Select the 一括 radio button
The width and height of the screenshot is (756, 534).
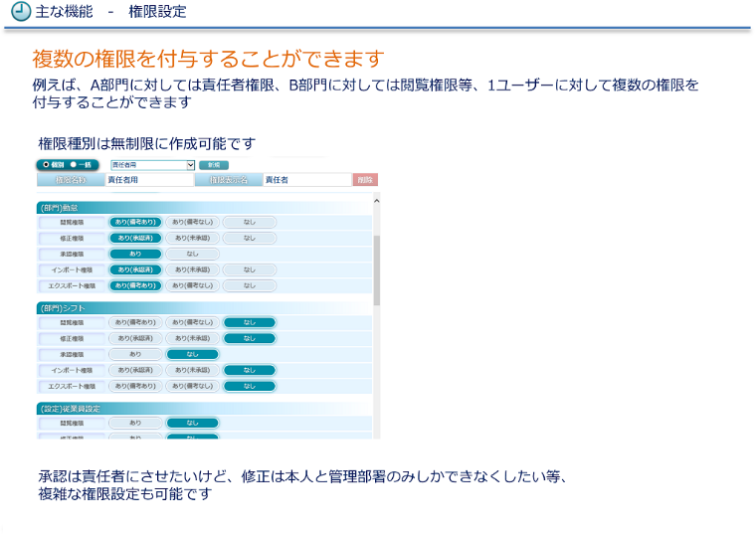74,164
